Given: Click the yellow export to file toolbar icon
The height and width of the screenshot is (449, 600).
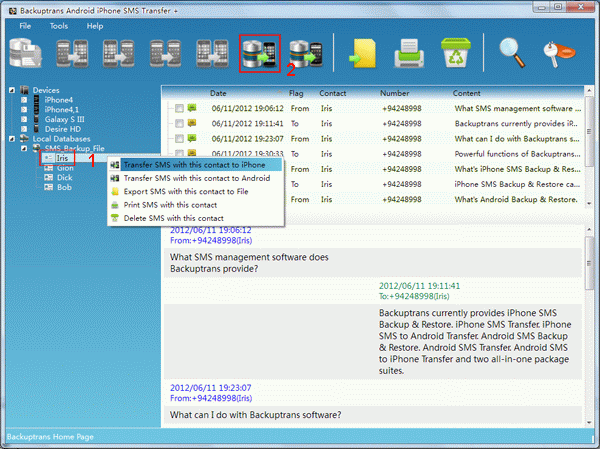Looking at the screenshot, I should coord(363,53).
